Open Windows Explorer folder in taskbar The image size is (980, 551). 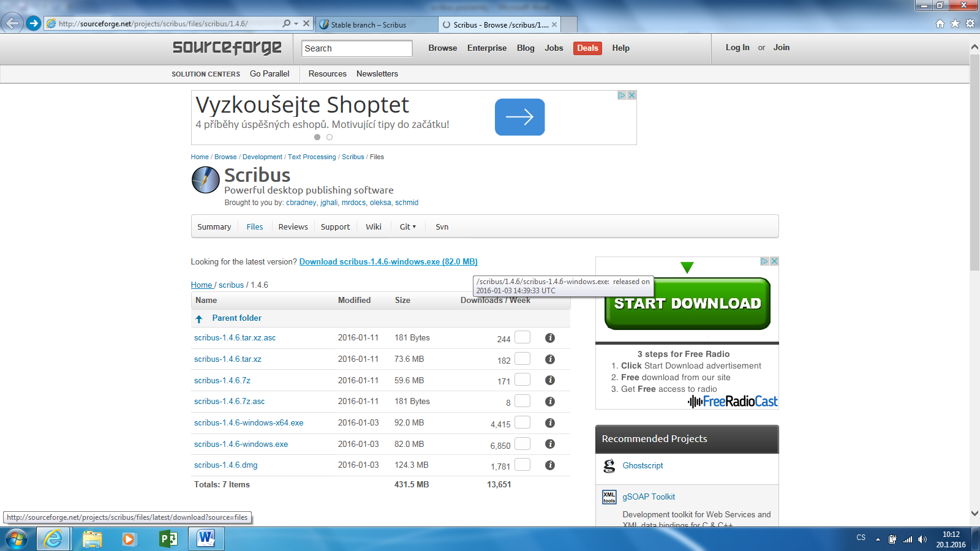point(92,539)
